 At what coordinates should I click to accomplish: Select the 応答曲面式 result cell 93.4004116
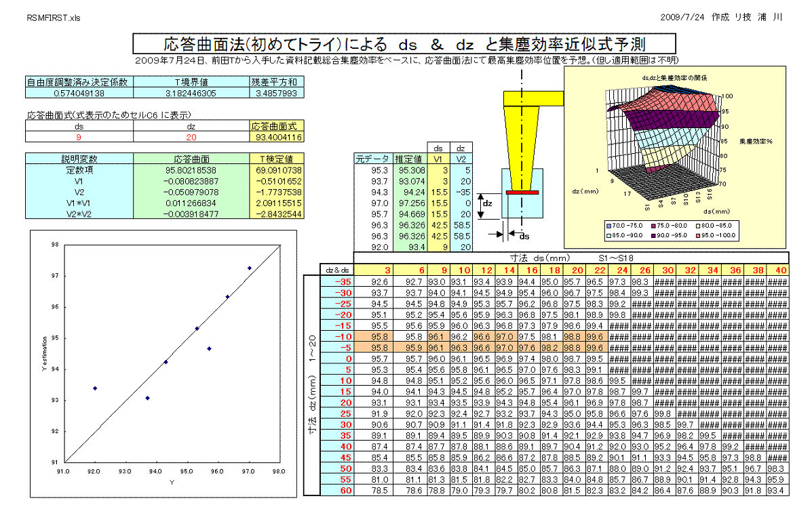pyautogui.click(x=277, y=137)
